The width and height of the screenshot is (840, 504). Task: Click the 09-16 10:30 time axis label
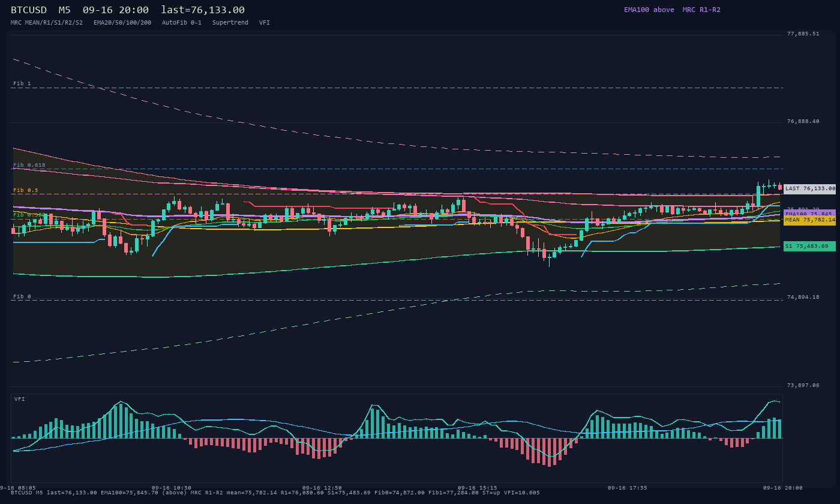172,488
